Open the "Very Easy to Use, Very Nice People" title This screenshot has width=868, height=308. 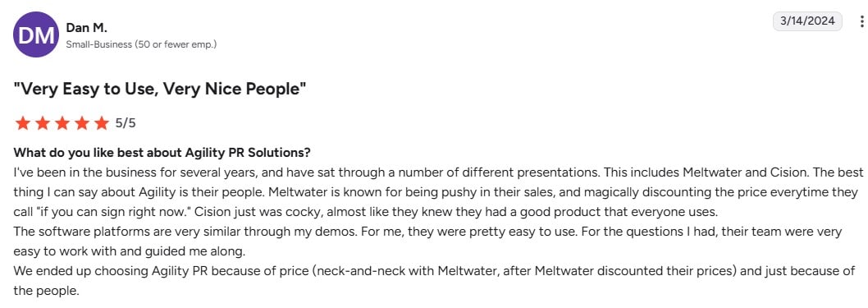tap(160, 88)
